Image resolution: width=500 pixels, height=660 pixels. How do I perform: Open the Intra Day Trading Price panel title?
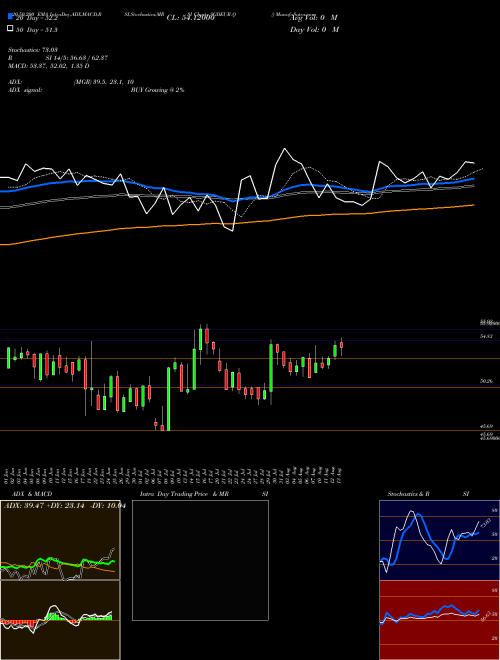(205, 494)
